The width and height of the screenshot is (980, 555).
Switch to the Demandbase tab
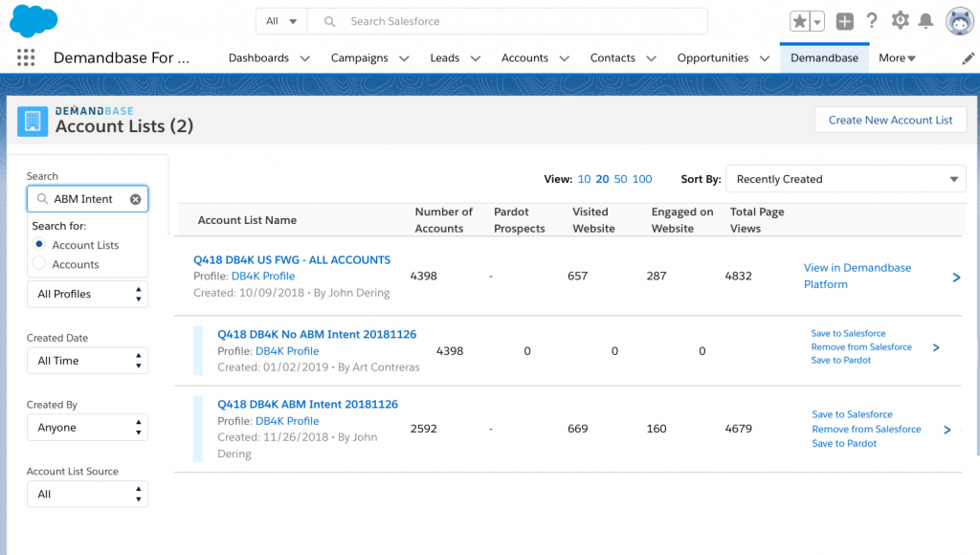click(x=824, y=58)
